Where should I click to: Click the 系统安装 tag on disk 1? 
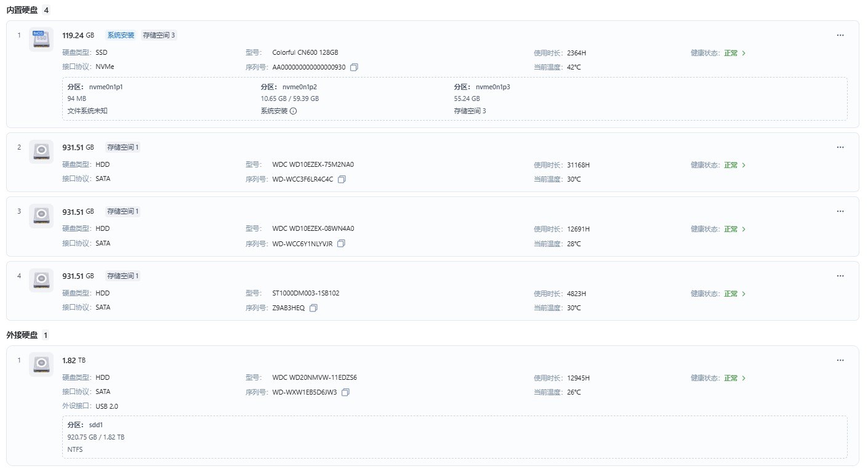121,35
